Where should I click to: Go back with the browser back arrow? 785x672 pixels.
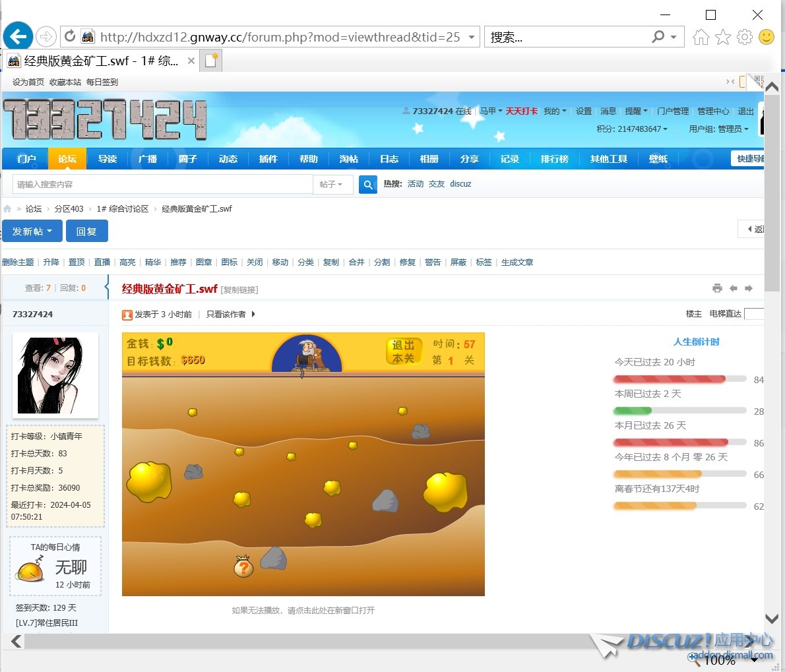(x=18, y=36)
